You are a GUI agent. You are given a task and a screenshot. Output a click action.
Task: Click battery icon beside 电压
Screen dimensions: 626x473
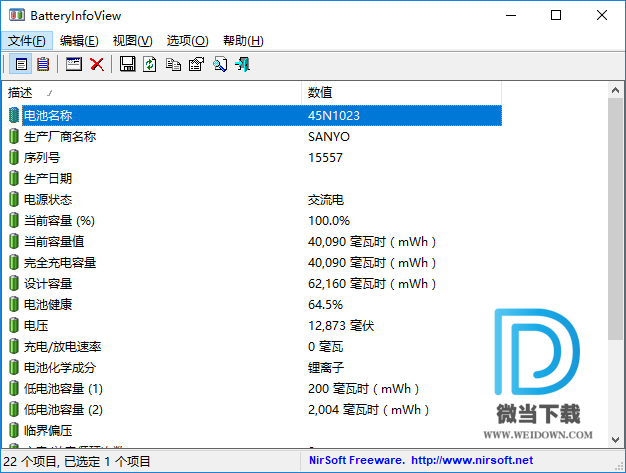pos(14,325)
